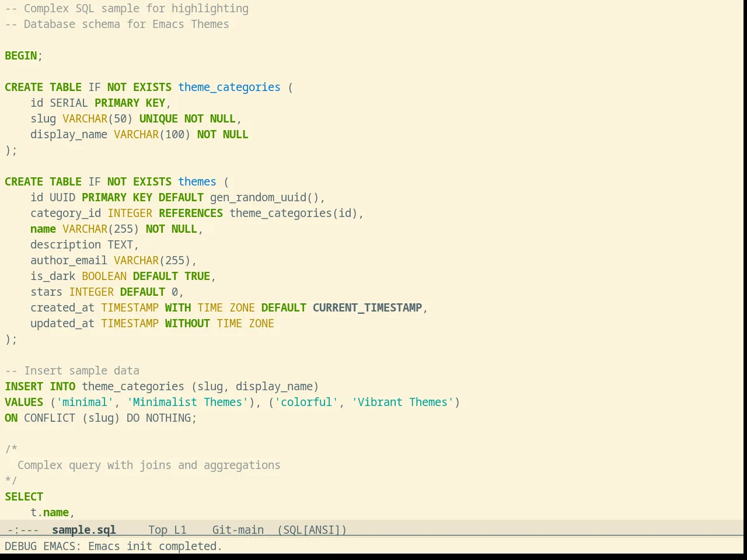Click the REFERENCES keyword
Viewport: 747px width, 560px height.
191,213
